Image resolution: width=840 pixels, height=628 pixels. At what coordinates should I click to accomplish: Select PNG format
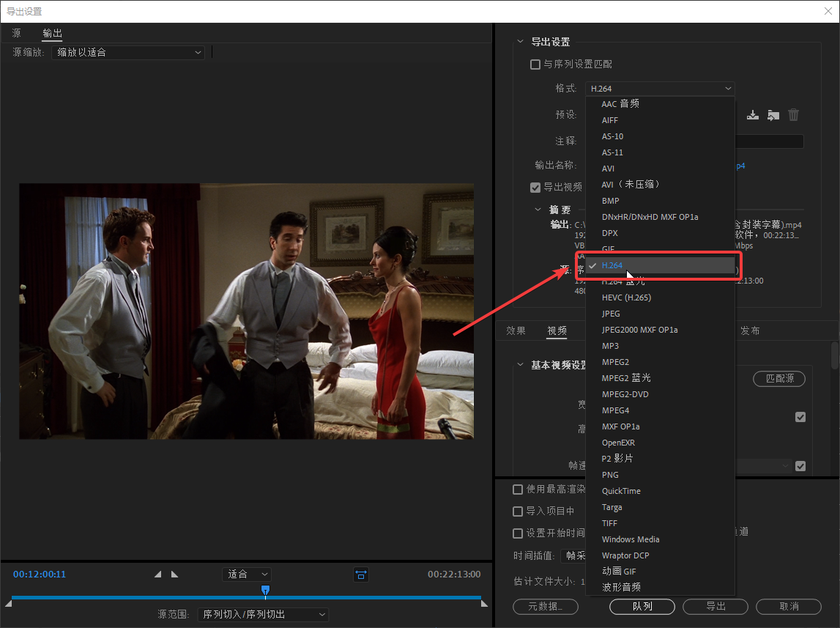point(660,475)
